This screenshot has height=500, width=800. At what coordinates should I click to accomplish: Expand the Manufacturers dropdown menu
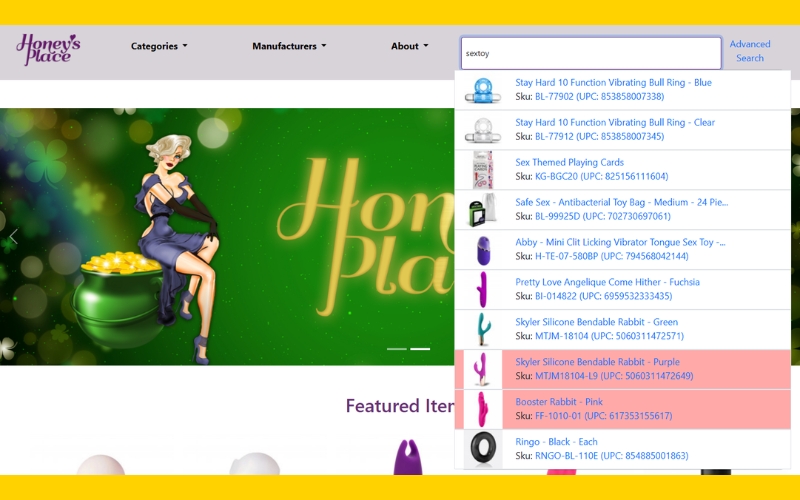[x=289, y=46]
